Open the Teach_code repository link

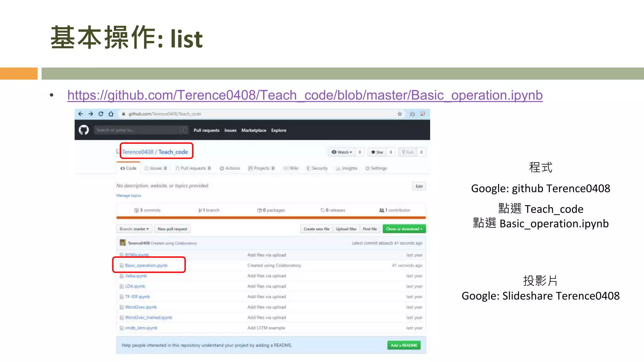(173, 152)
